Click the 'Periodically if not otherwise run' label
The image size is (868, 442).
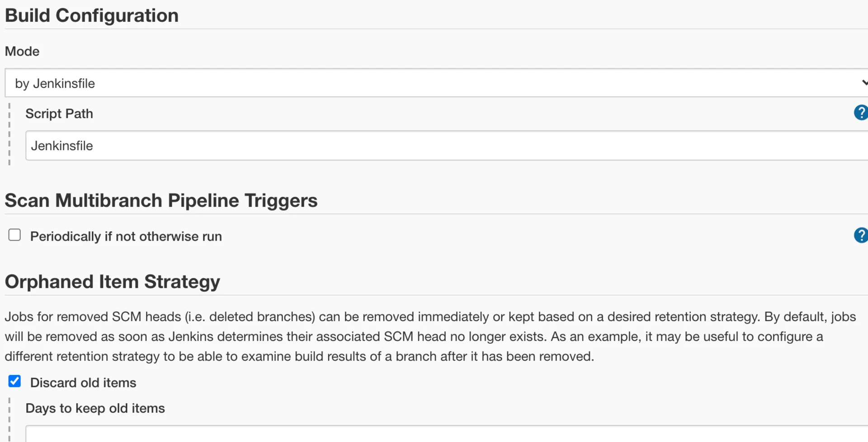tap(126, 236)
